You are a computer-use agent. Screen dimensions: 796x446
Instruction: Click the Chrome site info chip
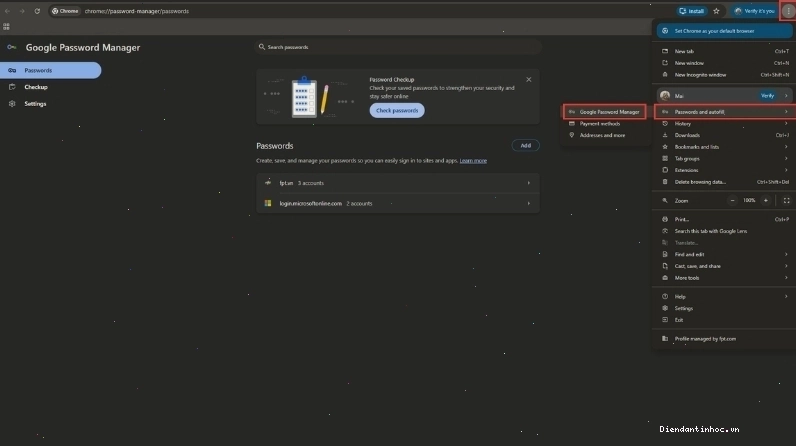click(x=65, y=11)
